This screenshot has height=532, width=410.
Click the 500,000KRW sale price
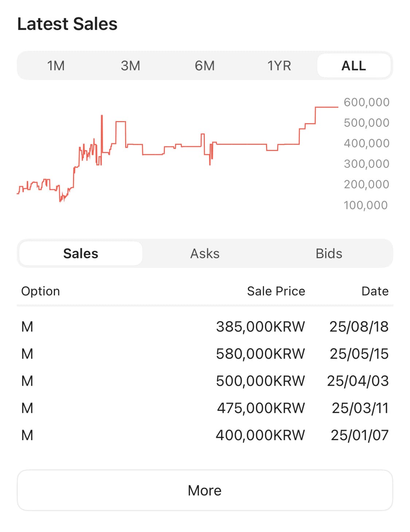[260, 381]
